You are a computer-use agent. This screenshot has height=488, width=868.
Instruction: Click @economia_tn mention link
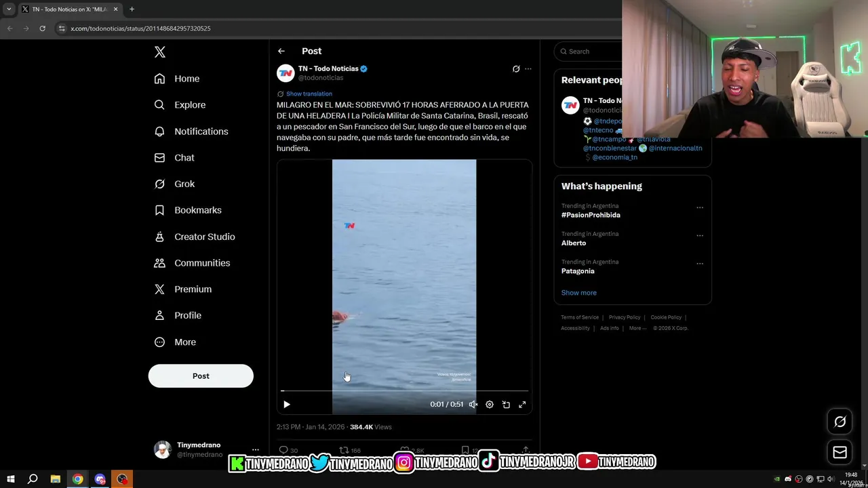(614, 157)
